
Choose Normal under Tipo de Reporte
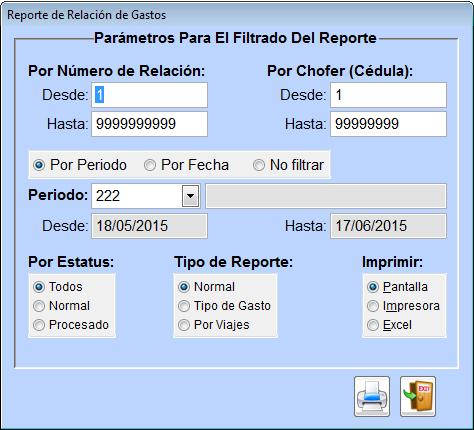point(207,287)
